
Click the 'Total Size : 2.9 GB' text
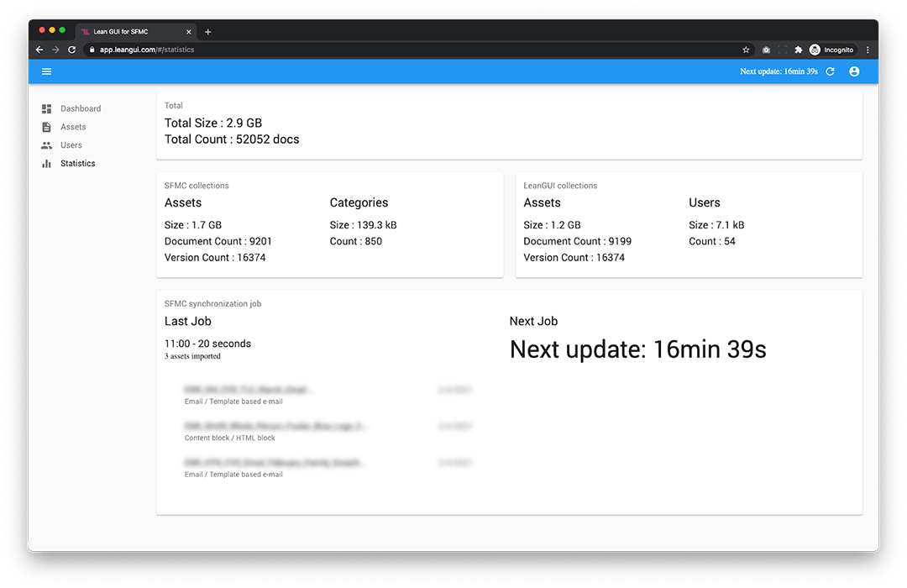tap(212, 123)
